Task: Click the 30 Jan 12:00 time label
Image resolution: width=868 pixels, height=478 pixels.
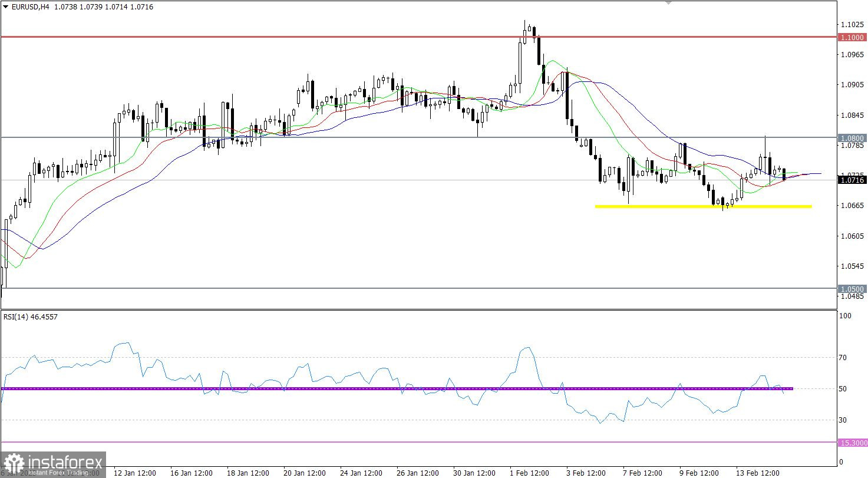Action: pyautogui.click(x=474, y=473)
